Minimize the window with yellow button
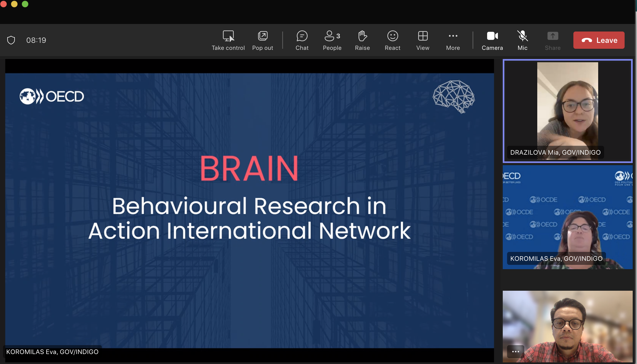 [14, 4]
